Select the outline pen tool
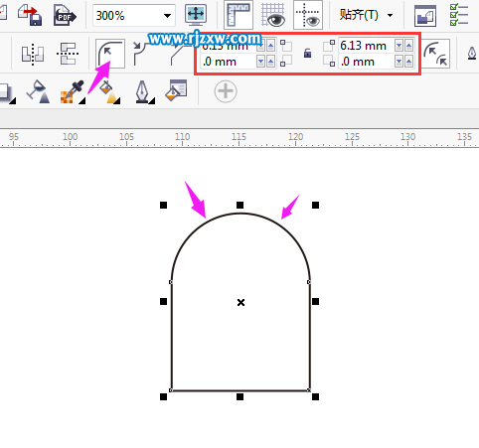 pyautogui.click(x=144, y=92)
